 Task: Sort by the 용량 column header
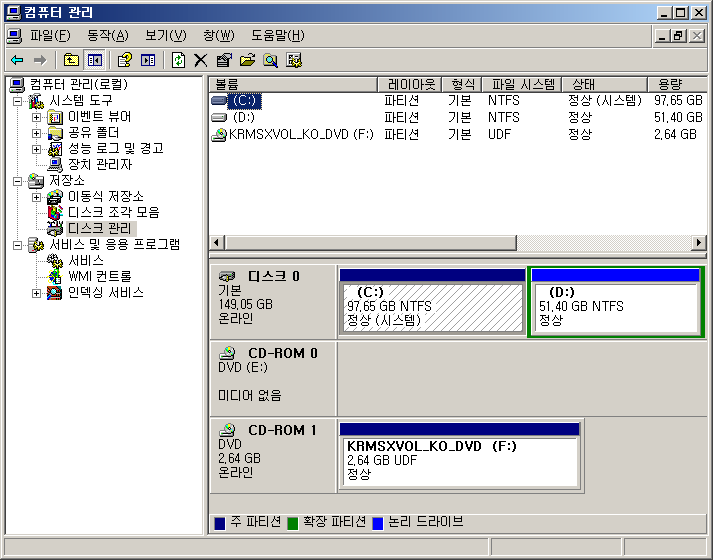[x=677, y=85]
